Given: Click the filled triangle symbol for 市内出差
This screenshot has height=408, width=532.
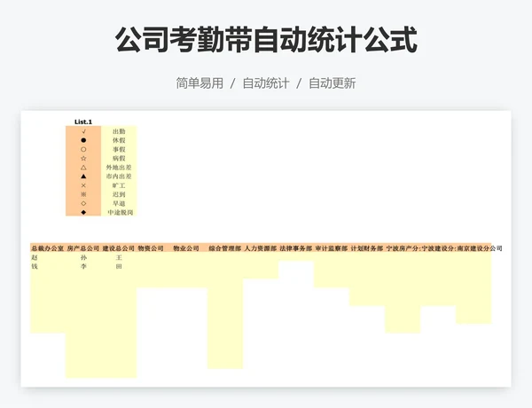Looking at the screenshot, I should (83, 177).
